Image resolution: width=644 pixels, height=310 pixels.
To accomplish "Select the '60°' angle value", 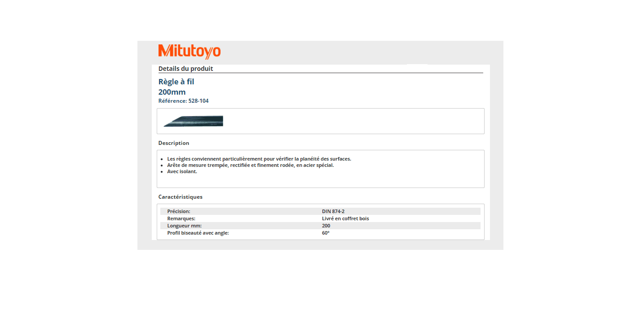I will pyautogui.click(x=326, y=233).
